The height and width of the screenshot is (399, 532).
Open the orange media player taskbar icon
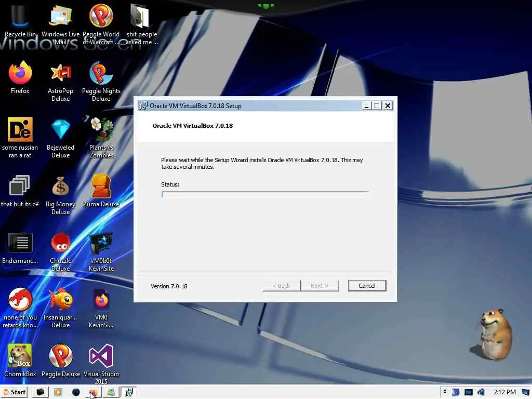click(x=58, y=393)
